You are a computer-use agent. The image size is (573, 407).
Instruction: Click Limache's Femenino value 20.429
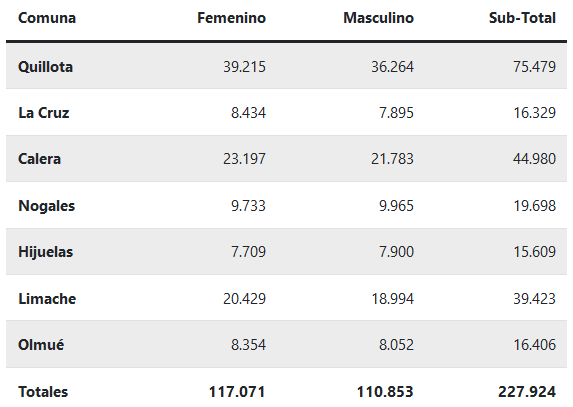pos(244,298)
